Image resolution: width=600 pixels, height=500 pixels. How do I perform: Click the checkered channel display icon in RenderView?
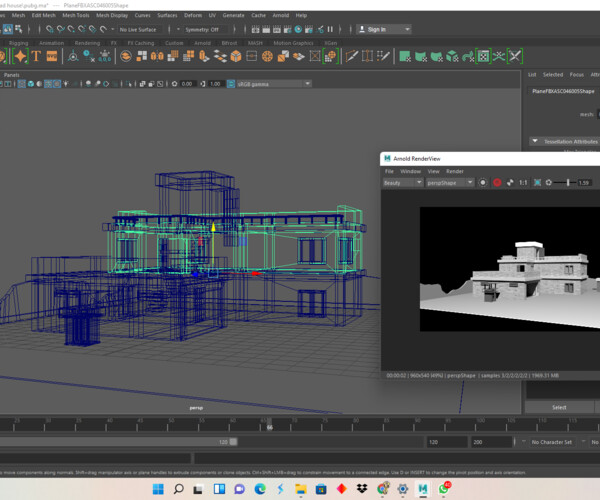tap(510, 183)
